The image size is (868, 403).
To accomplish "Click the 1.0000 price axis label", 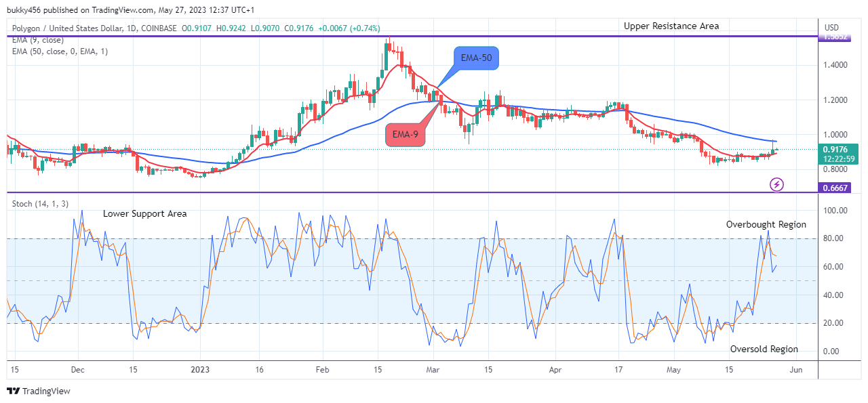I will [x=836, y=135].
